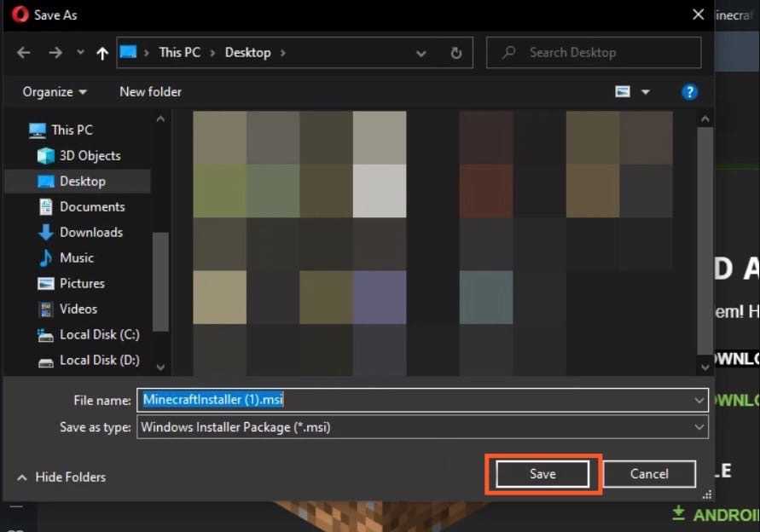Open the Organize dropdown menu
This screenshot has height=532, width=760.
pos(55,92)
